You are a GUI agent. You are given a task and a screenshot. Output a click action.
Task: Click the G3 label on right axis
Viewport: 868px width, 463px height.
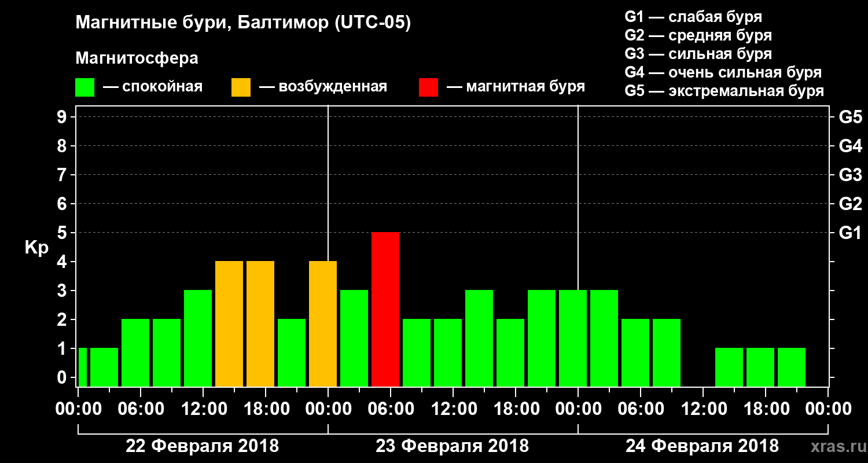851,175
